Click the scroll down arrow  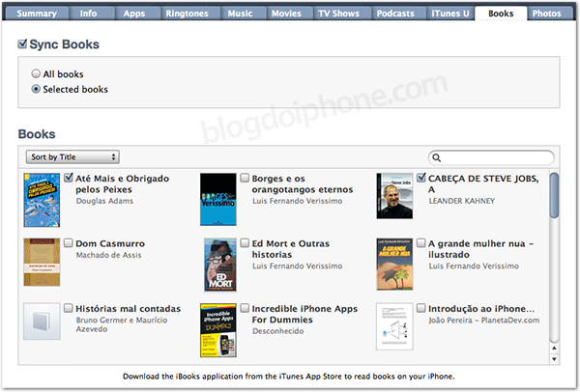pos(554,359)
